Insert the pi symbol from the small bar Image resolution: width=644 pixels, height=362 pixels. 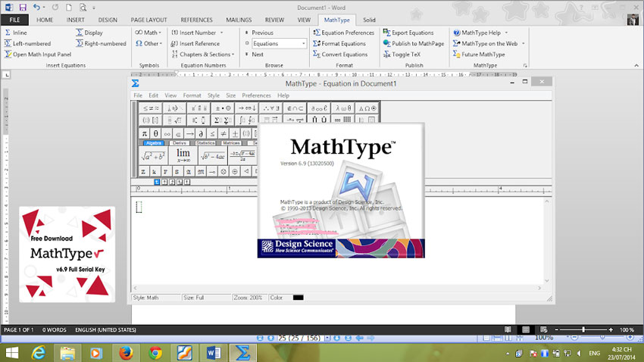(x=144, y=134)
